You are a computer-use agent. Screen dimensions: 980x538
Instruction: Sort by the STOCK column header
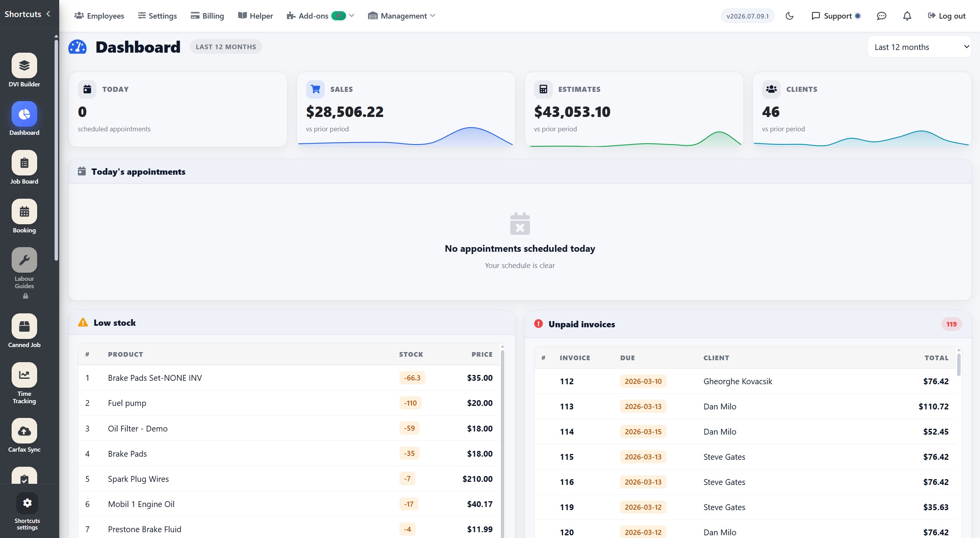[x=411, y=354]
